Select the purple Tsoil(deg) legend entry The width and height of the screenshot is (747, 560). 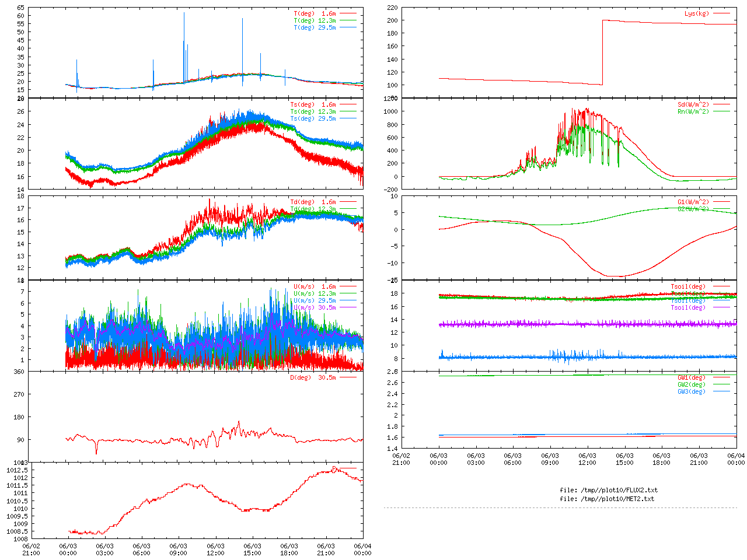[687, 307]
